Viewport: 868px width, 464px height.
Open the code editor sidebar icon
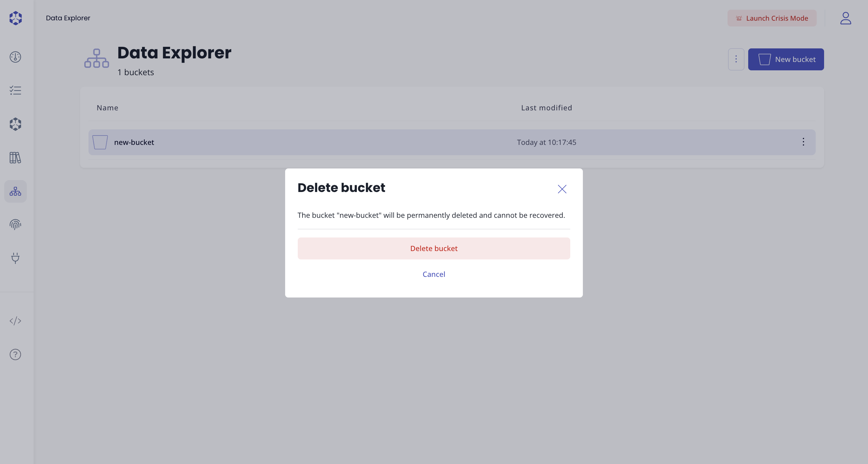click(x=15, y=320)
